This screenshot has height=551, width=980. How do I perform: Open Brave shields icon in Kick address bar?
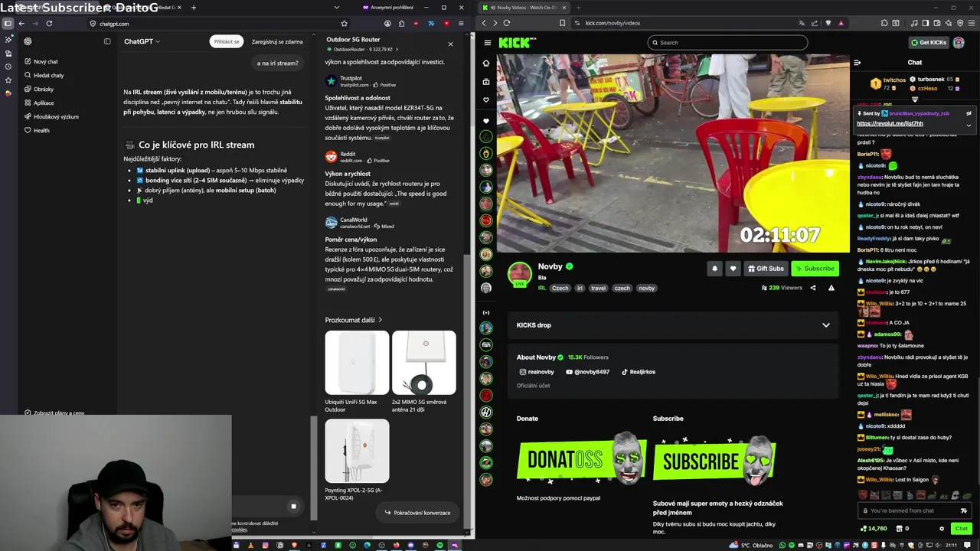click(828, 23)
